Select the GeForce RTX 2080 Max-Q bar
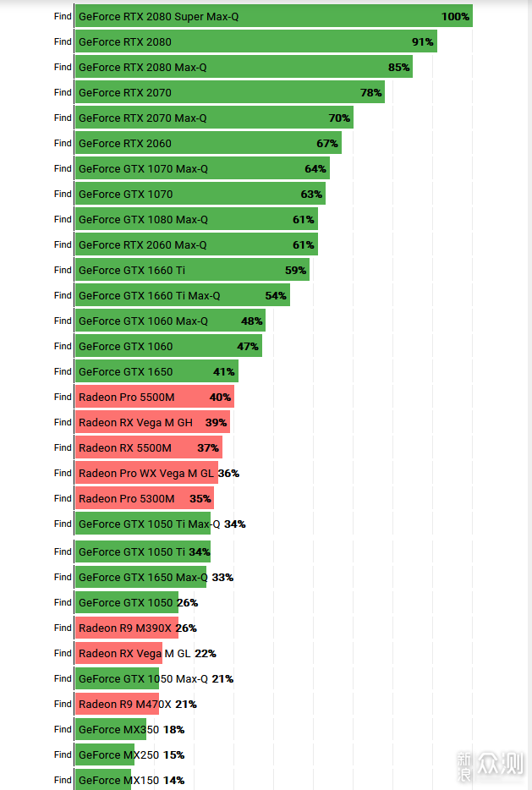This screenshot has height=790, width=532. tap(244, 67)
